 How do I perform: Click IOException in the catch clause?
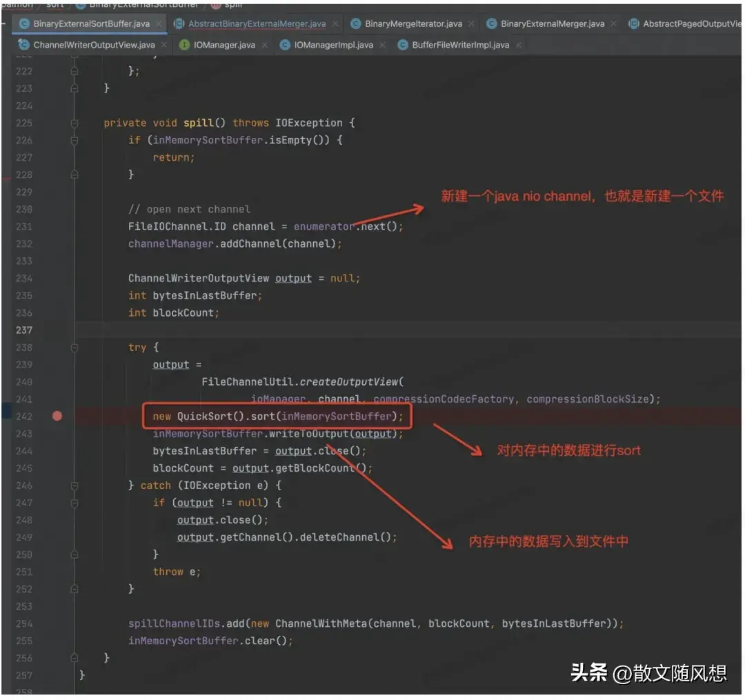coord(217,486)
